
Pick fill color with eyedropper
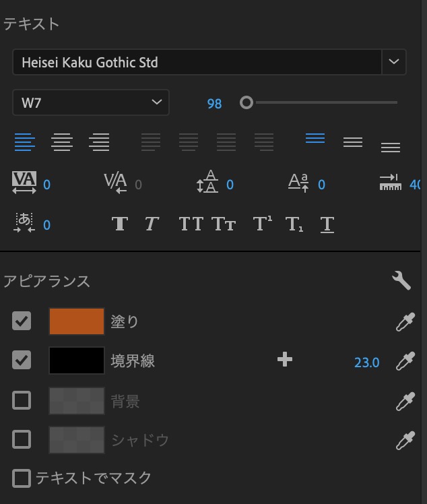405,322
